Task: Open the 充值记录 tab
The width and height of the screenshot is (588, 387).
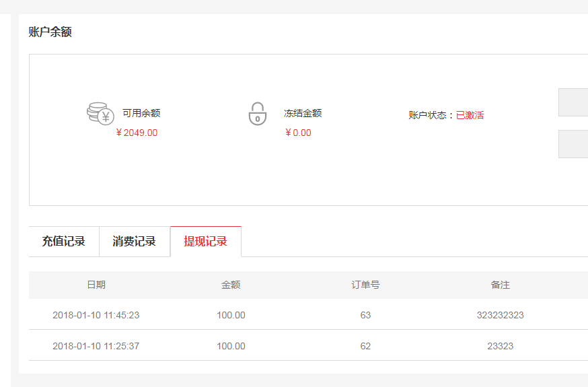Action: click(64, 242)
